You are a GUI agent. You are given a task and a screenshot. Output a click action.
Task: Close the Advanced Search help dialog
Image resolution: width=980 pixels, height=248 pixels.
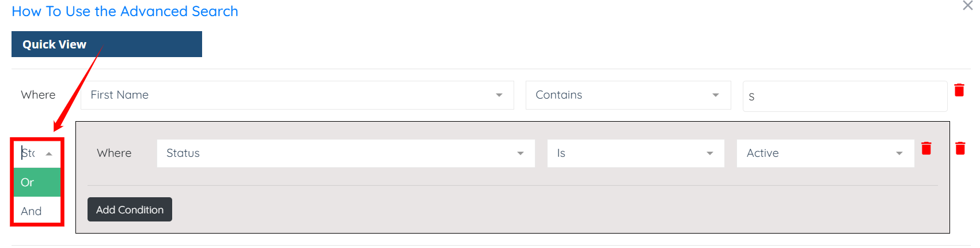point(967,6)
